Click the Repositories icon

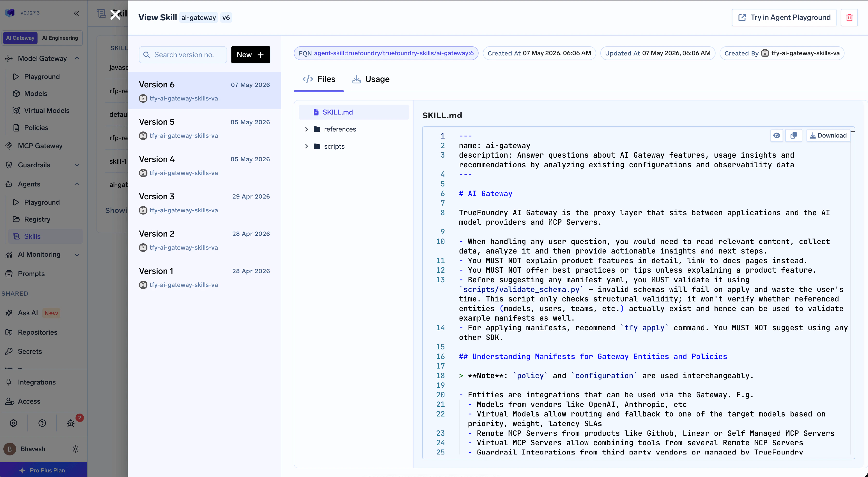click(x=9, y=332)
